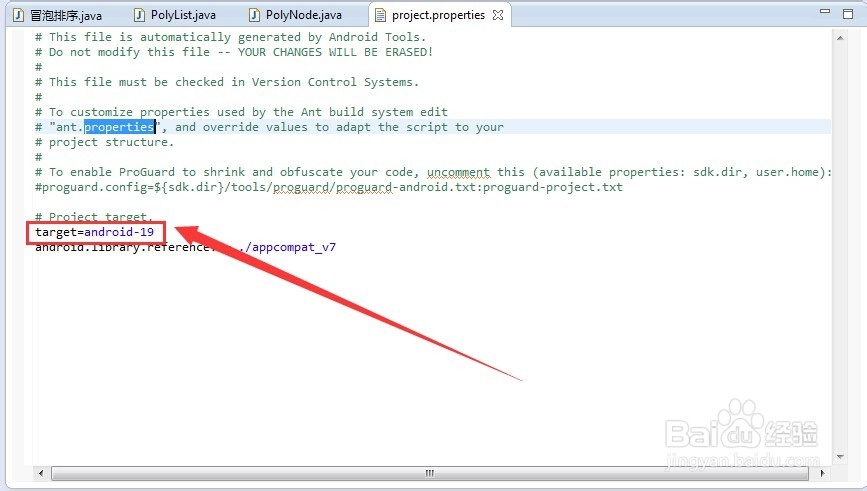The width and height of the screenshot is (867, 491).
Task: Click the vertical scrollbar down arrow
Action: tap(840, 457)
